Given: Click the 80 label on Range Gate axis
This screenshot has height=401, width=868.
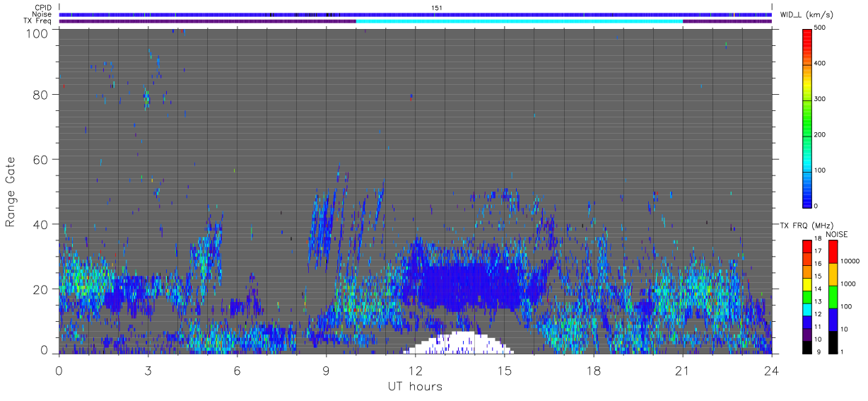Looking at the screenshot, I should [x=41, y=94].
